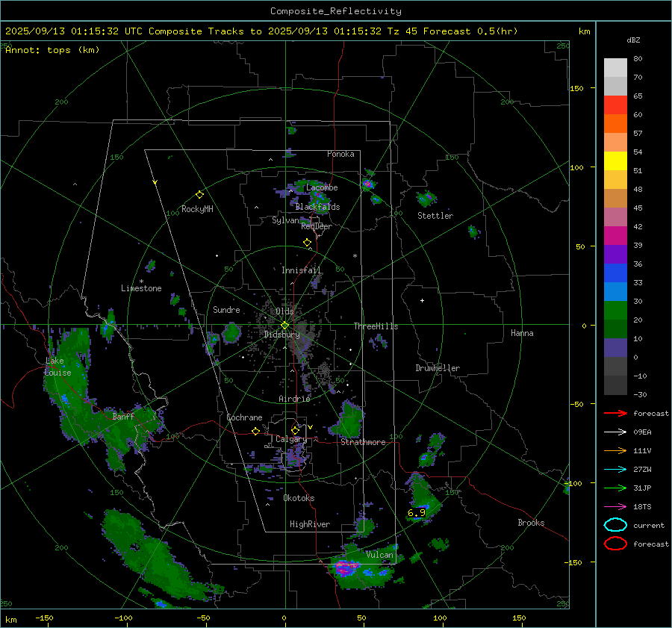
Task: Click the RockyMH label
Action: click(197, 209)
